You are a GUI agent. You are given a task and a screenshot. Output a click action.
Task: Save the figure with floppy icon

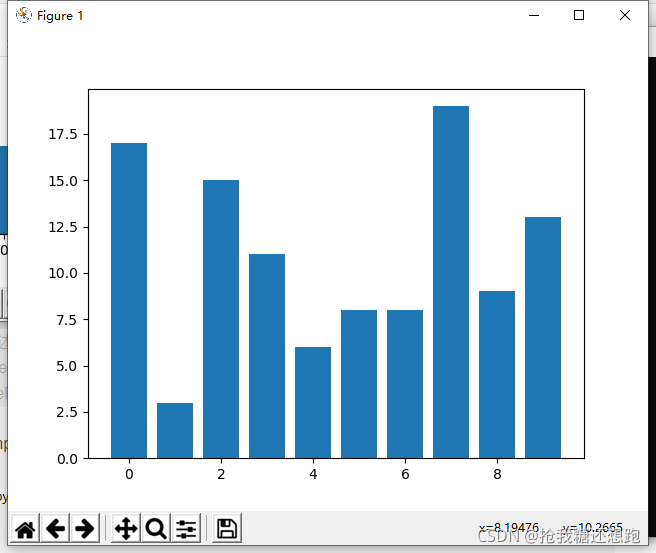pyautogui.click(x=227, y=528)
